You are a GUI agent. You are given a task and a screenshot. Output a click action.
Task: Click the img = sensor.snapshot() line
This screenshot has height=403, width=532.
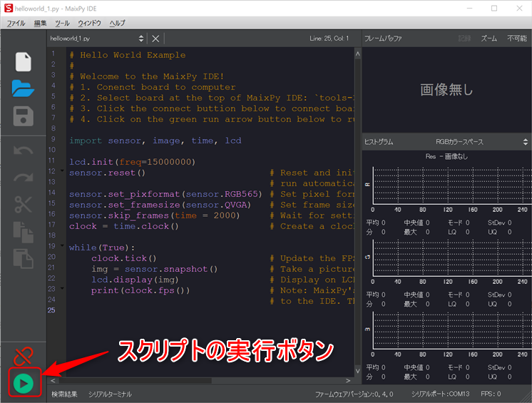click(154, 269)
